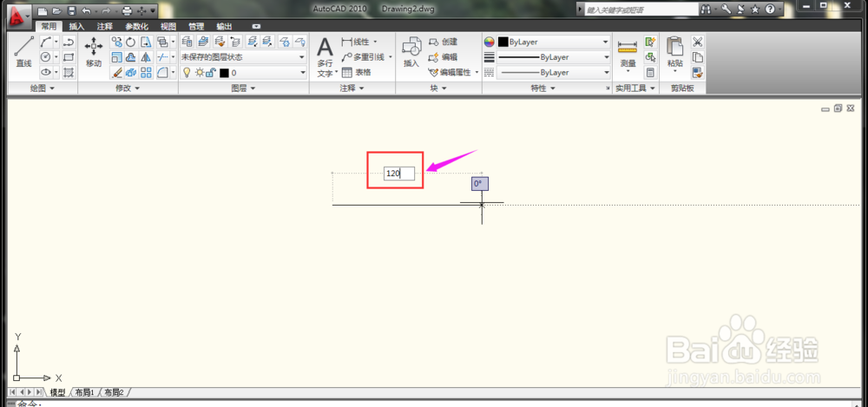This screenshot has width=868, height=407.
Task: Select the Rotate tool icon
Action: click(x=131, y=42)
